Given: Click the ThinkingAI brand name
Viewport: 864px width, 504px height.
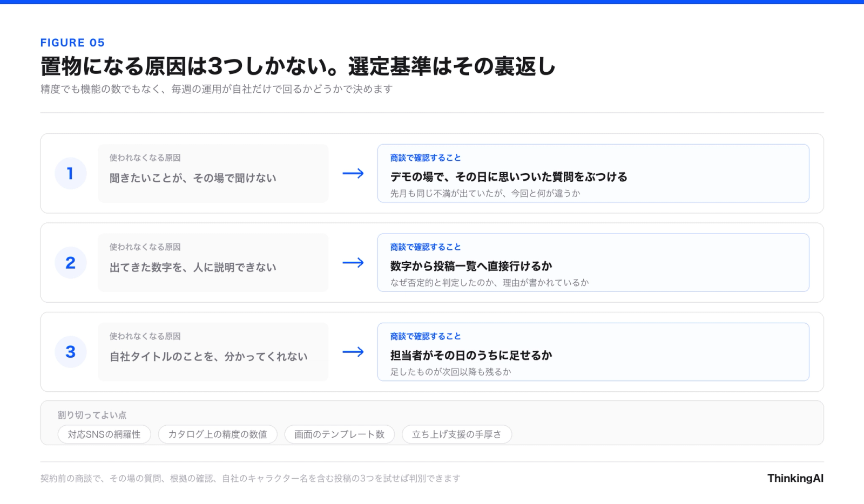Looking at the screenshot, I should 795,478.
